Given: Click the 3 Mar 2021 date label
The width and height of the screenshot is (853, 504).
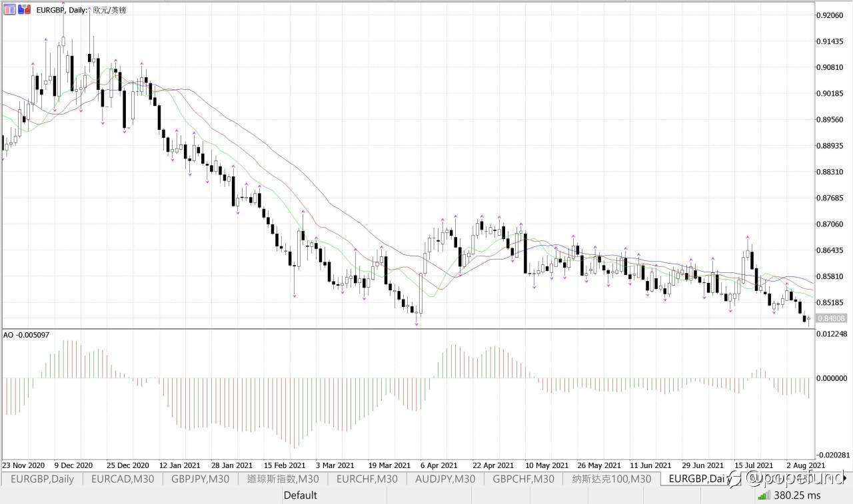Looking at the screenshot, I should [335, 465].
